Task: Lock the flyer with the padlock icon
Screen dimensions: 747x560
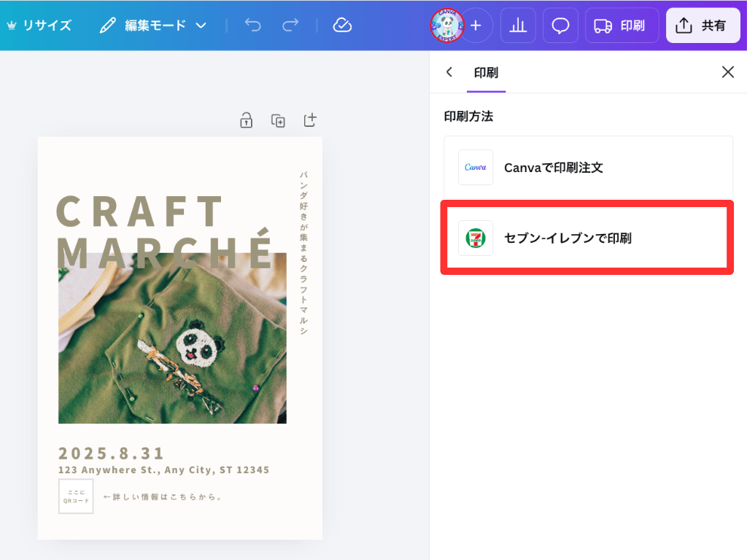Action: pos(246,120)
